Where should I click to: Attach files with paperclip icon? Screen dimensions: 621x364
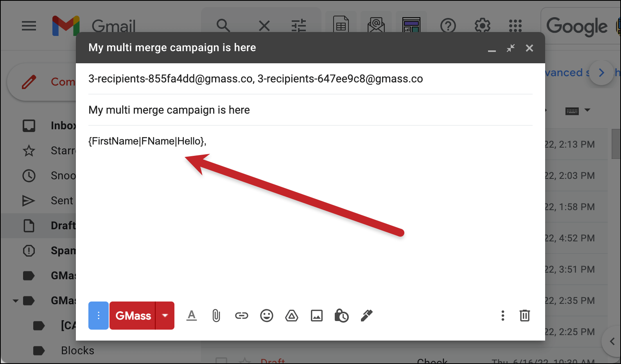click(216, 316)
